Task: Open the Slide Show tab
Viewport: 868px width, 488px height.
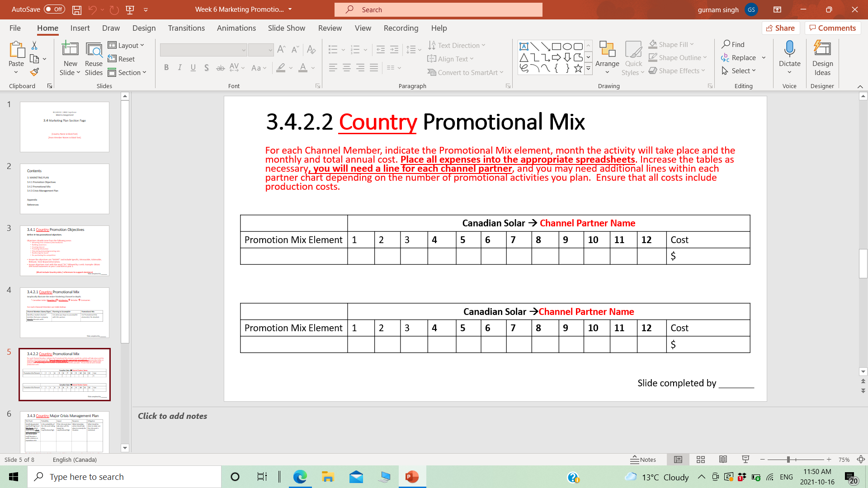Action: click(287, 28)
